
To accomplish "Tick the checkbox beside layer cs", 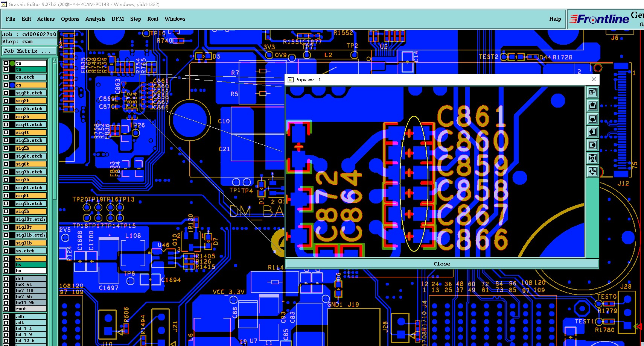I will pos(6,85).
